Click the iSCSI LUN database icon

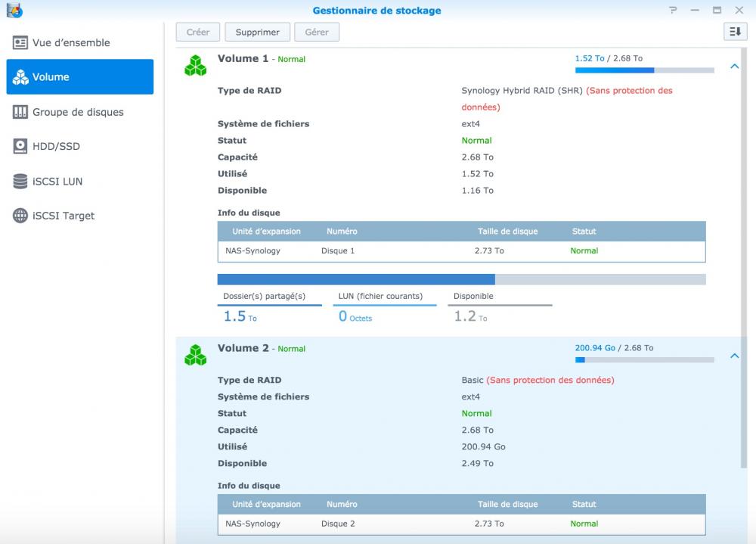click(20, 182)
